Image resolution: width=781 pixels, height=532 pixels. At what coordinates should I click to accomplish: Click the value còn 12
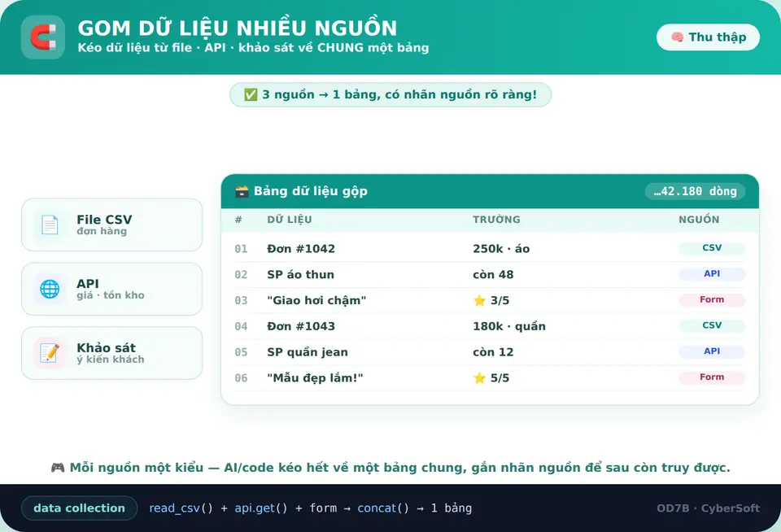[x=493, y=352]
